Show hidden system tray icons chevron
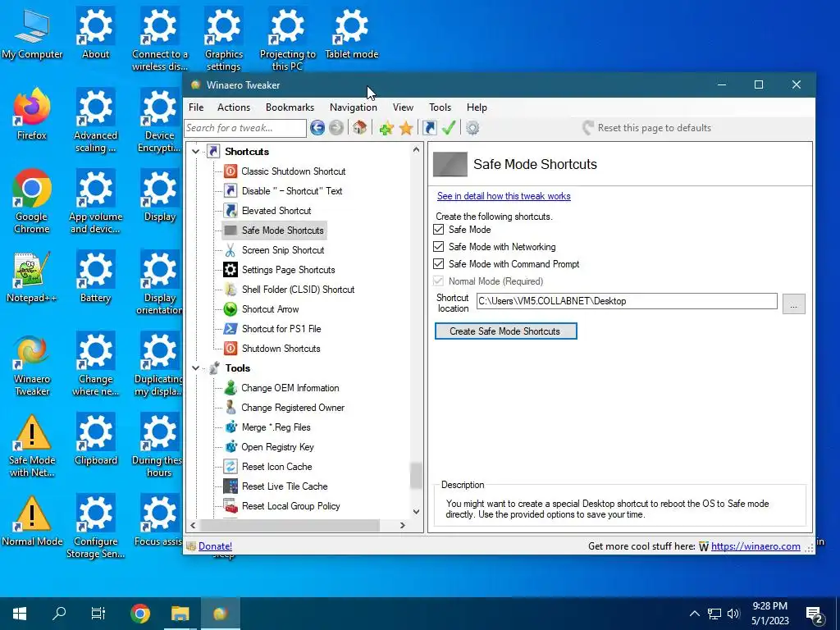 click(694, 614)
